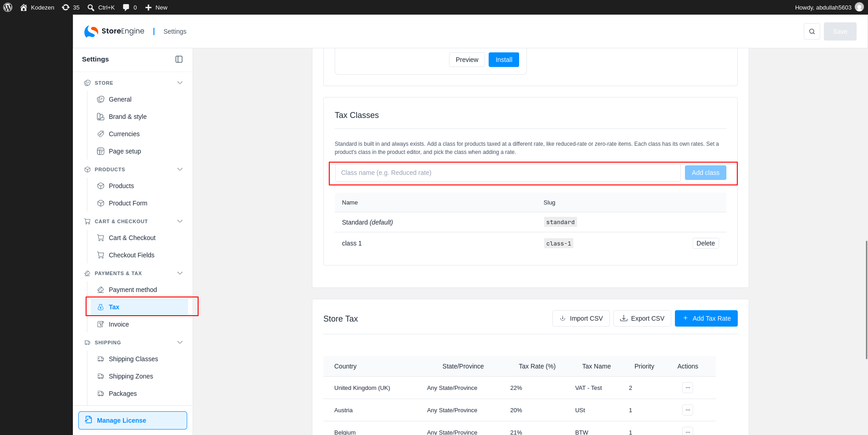Delete the class 1 tax class
The width and height of the screenshot is (868, 435).
[705, 243]
